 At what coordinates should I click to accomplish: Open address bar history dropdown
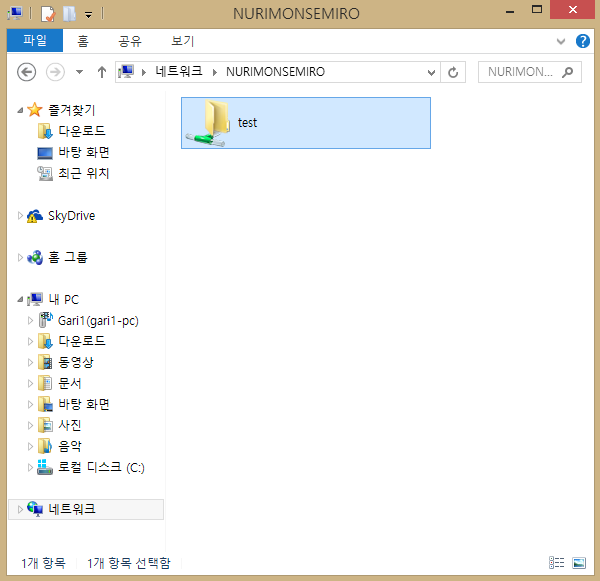pos(431,72)
